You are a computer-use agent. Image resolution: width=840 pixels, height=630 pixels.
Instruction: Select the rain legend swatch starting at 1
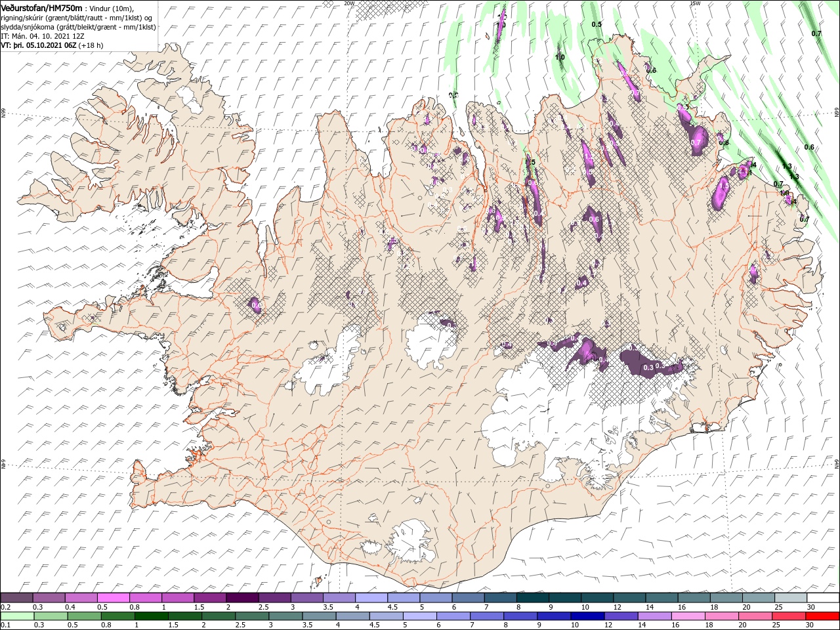(151, 616)
